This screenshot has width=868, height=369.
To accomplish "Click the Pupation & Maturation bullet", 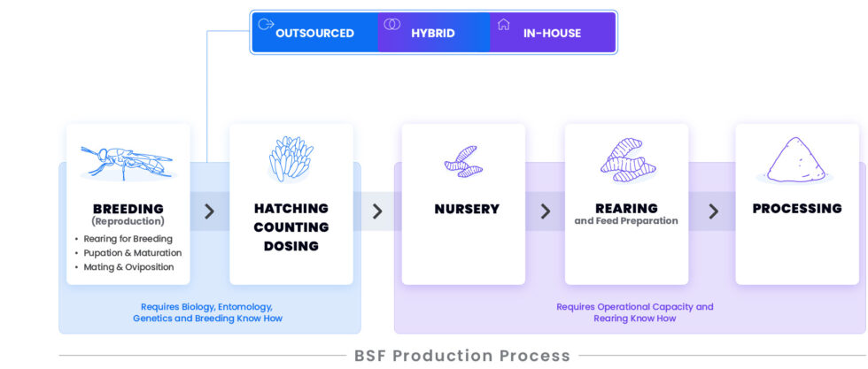I will (x=133, y=253).
